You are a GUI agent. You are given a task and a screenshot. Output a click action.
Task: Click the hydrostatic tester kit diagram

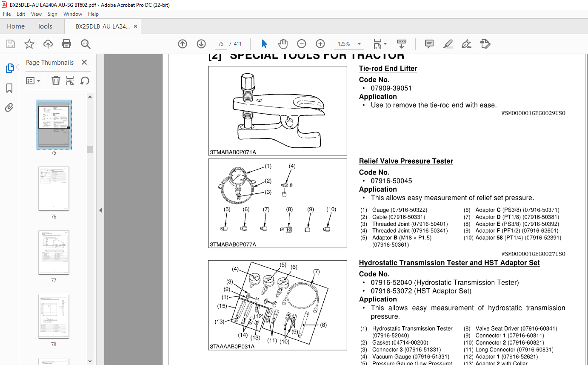(x=277, y=305)
